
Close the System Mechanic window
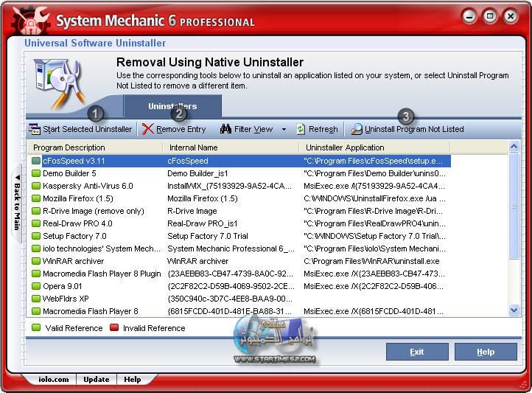(x=511, y=16)
